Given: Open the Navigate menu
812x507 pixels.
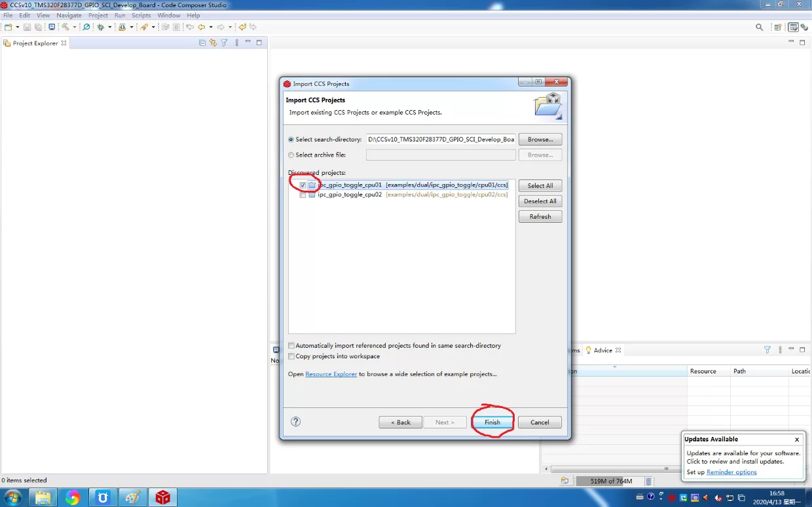Looking at the screenshot, I should [69, 15].
